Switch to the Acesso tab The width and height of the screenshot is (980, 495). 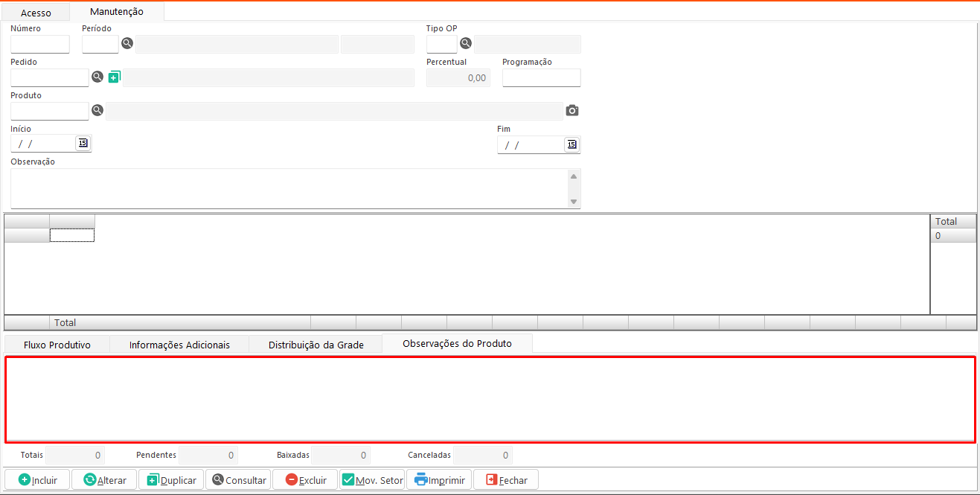[x=36, y=13]
